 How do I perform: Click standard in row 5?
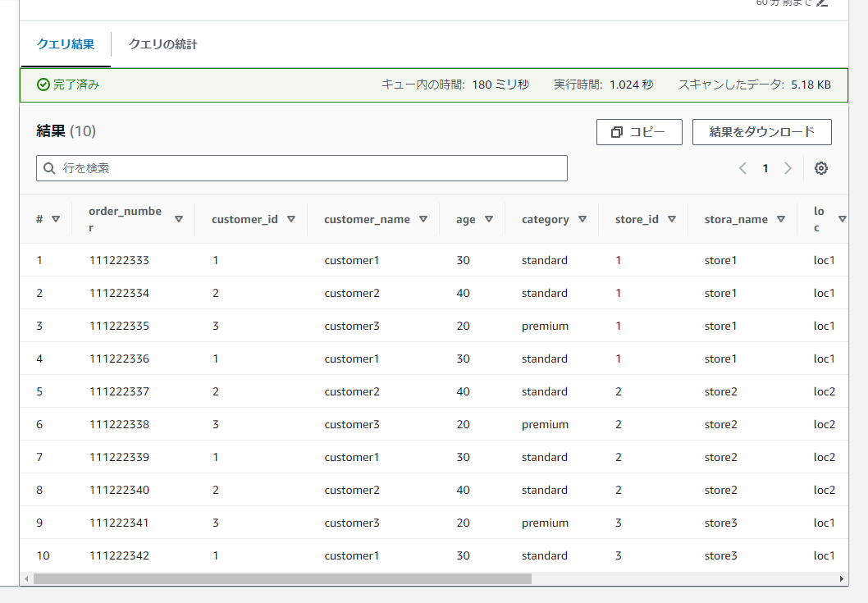point(544,391)
